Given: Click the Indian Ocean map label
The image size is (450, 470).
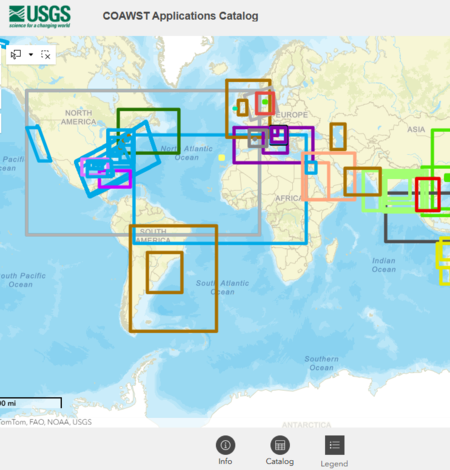Looking at the screenshot, I should pos(384,265).
